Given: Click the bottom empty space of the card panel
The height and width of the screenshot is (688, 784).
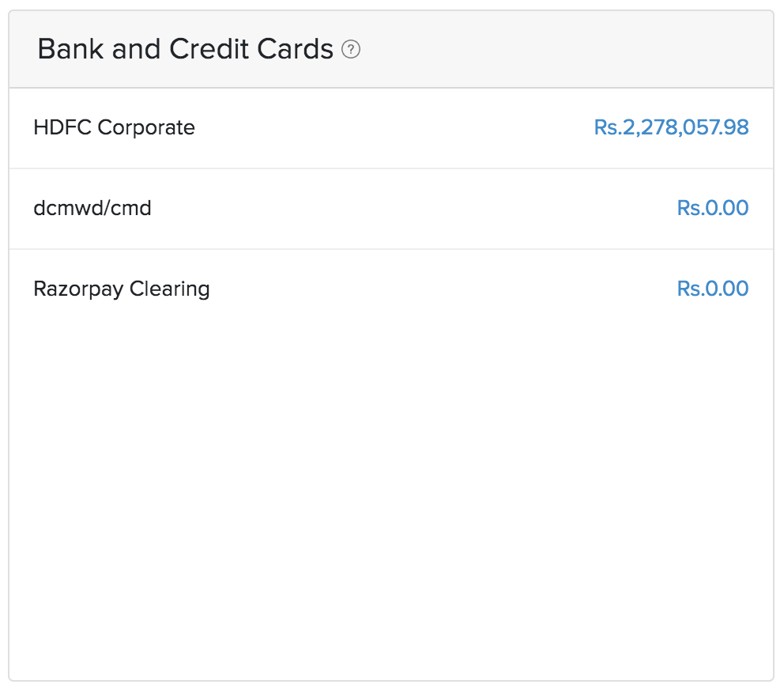Looking at the screenshot, I should coord(391,633).
